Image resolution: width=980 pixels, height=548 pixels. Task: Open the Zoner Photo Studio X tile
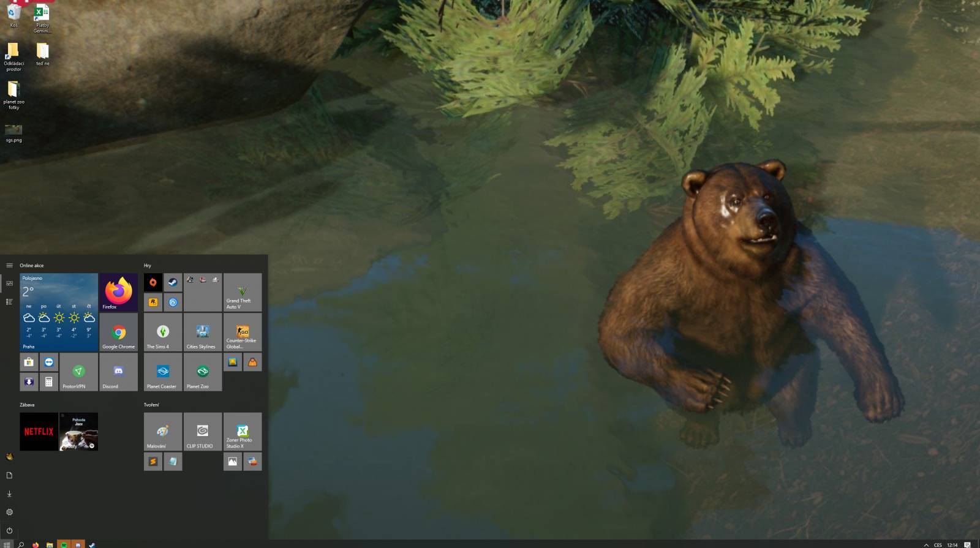coord(243,432)
